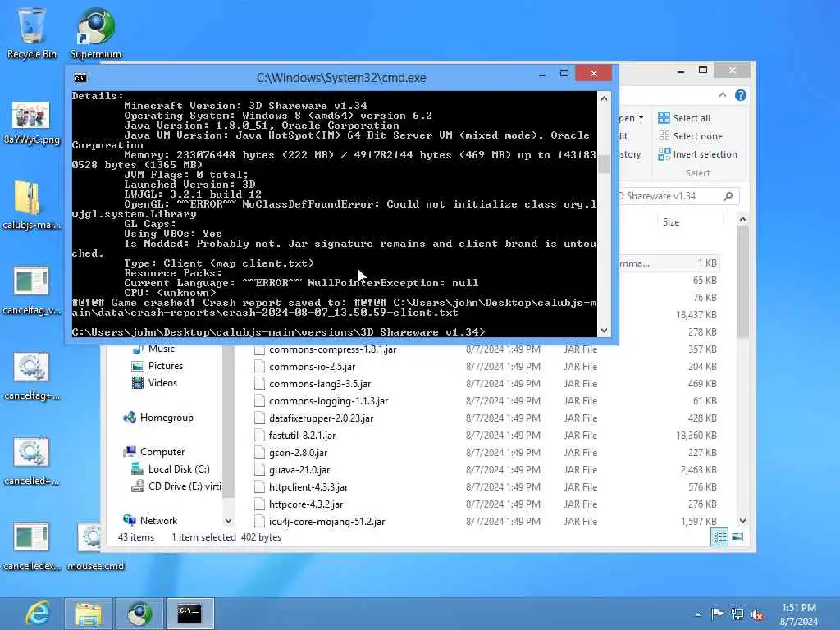Image resolution: width=840 pixels, height=630 pixels.
Task: Click navigation pane scroll down arrow
Action: (x=228, y=521)
